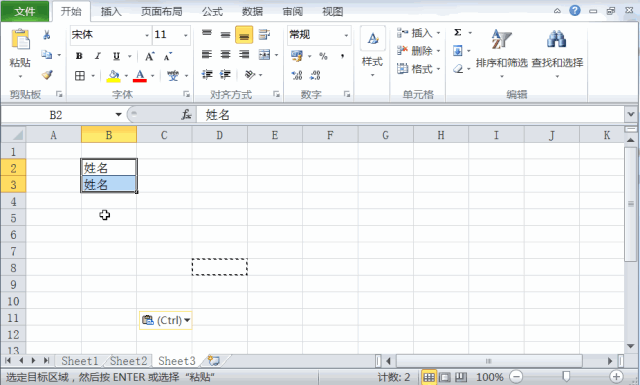Merge and center cells
The height and width of the screenshot is (385, 640).
pos(264,54)
